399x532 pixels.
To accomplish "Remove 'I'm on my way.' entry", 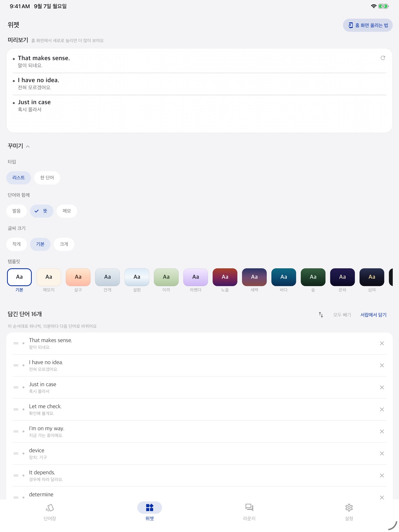I will (382, 431).
